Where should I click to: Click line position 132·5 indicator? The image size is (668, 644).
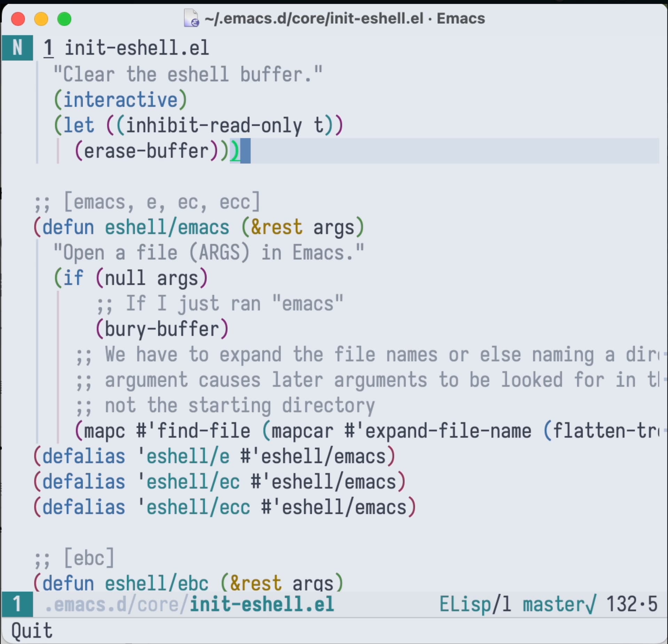coord(631,604)
